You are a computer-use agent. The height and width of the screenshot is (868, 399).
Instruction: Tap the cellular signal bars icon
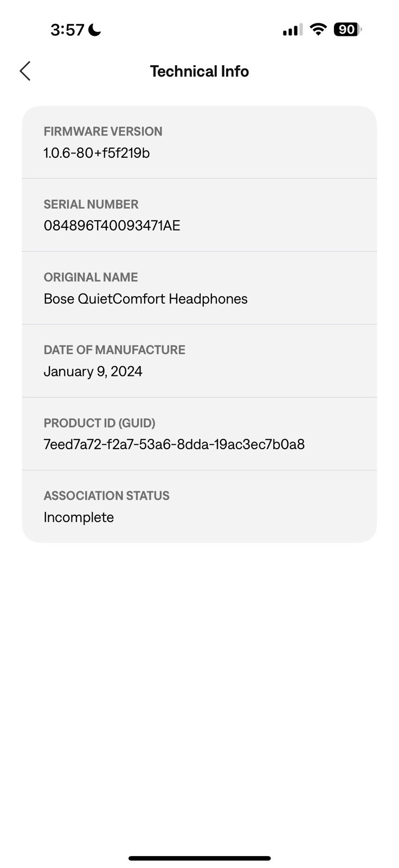pyautogui.click(x=292, y=30)
